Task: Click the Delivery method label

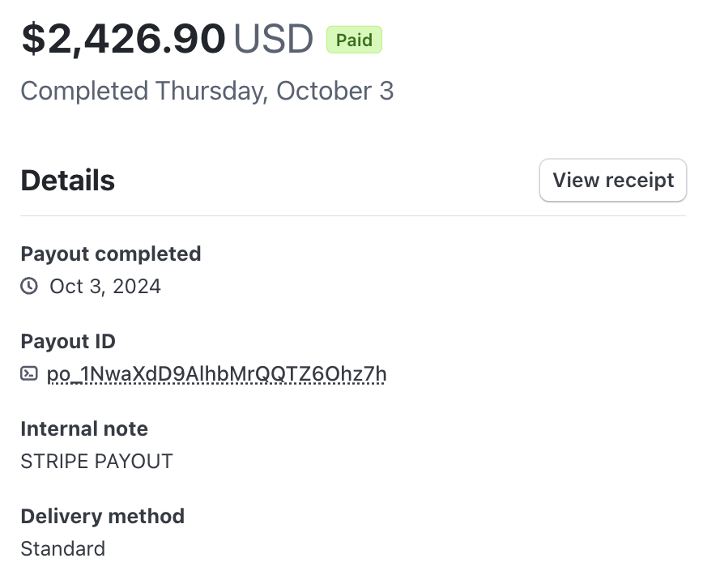Action: [102, 516]
